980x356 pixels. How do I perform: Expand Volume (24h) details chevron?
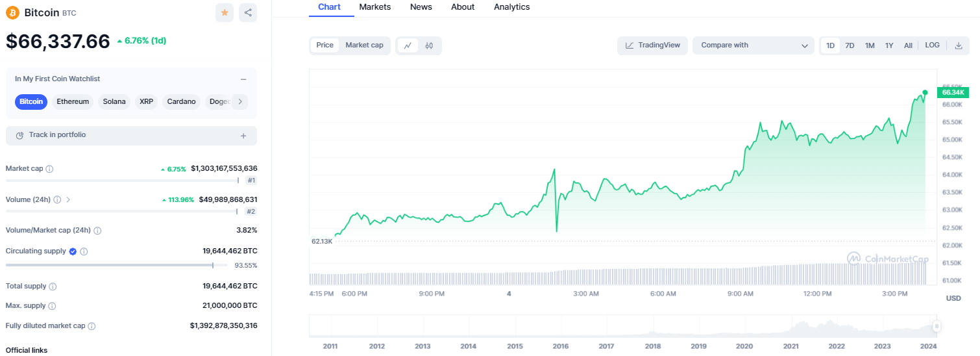click(x=68, y=200)
